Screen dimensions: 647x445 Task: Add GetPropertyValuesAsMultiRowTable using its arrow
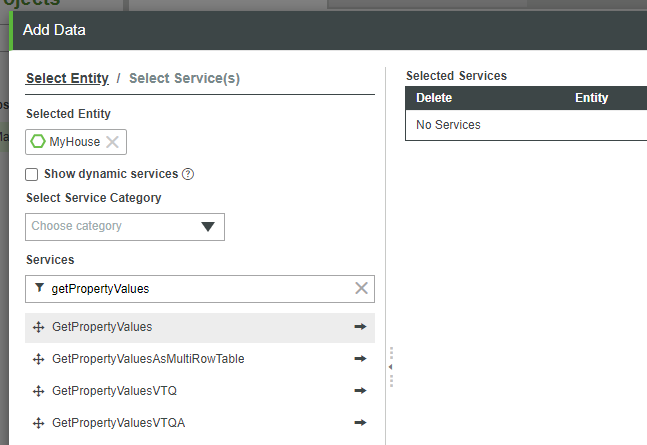pos(360,358)
